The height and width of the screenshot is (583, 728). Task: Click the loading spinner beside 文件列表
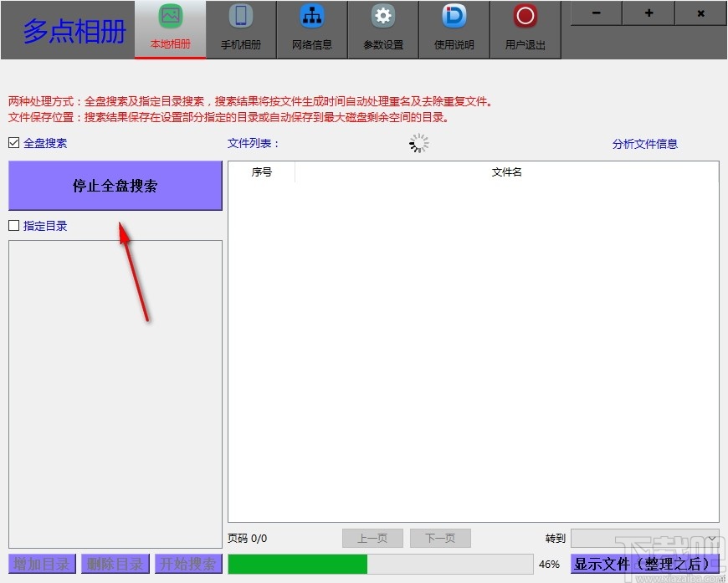coord(418,143)
